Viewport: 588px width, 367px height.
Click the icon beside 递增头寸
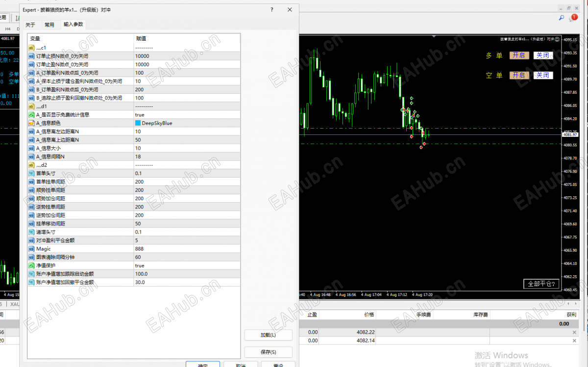(31, 232)
